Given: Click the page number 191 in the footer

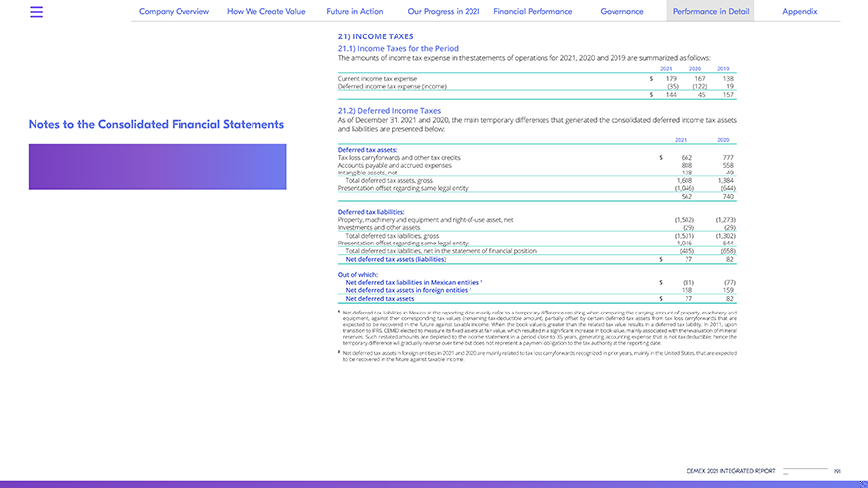Looking at the screenshot, I should tap(837, 471).
